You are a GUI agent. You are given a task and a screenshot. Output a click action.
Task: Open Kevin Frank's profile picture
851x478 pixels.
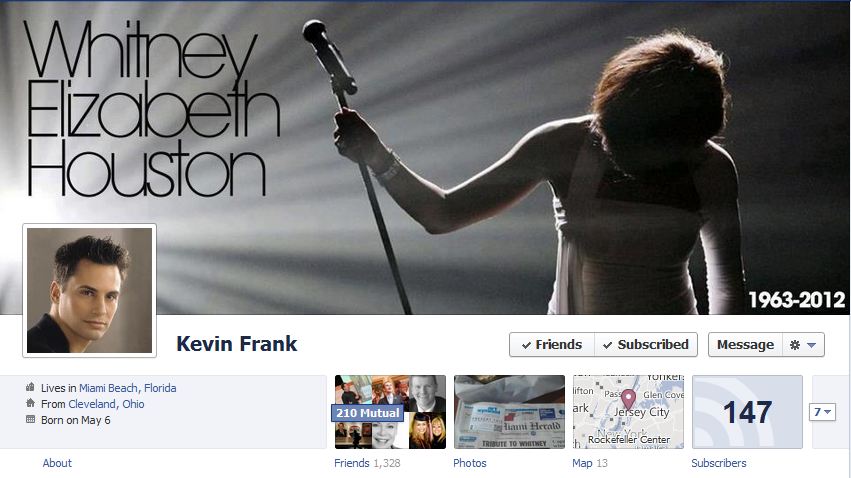click(x=90, y=290)
